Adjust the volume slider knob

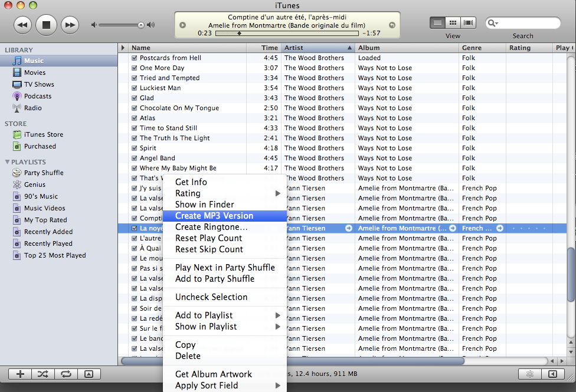point(141,25)
